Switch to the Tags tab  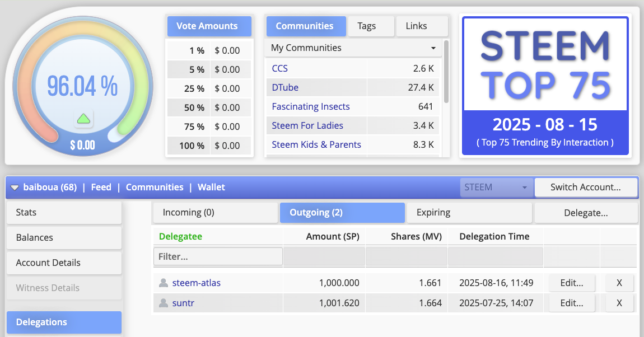(371, 26)
